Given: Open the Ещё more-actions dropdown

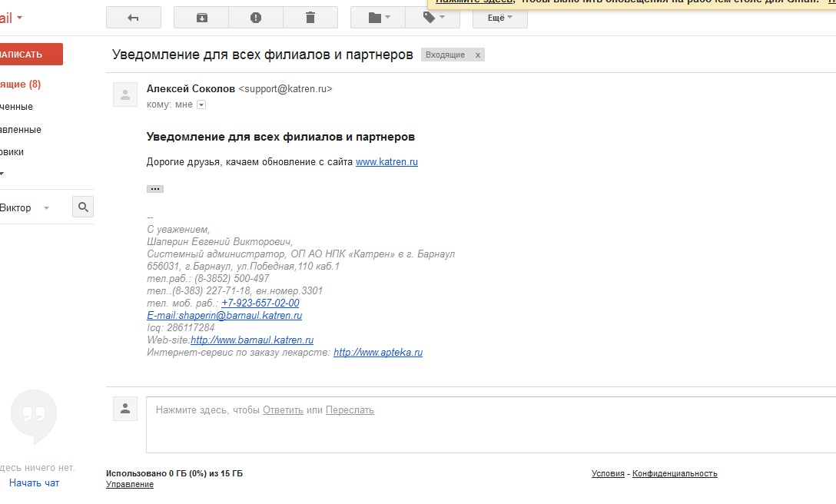Looking at the screenshot, I should coord(500,18).
